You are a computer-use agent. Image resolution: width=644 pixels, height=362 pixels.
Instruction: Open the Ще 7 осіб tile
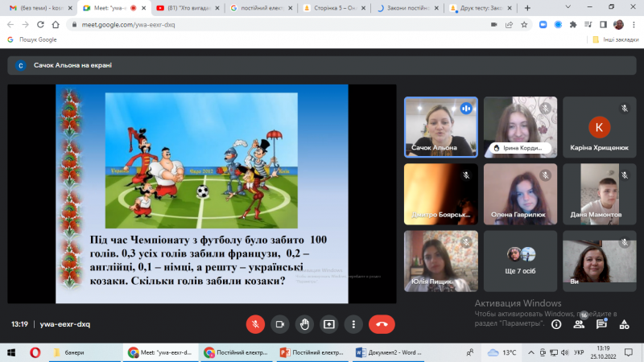click(520, 261)
